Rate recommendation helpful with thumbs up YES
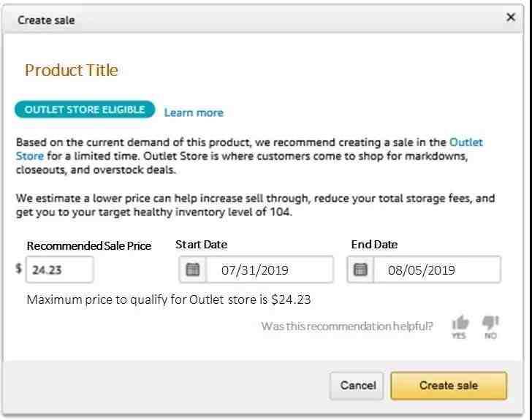 [460, 327]
